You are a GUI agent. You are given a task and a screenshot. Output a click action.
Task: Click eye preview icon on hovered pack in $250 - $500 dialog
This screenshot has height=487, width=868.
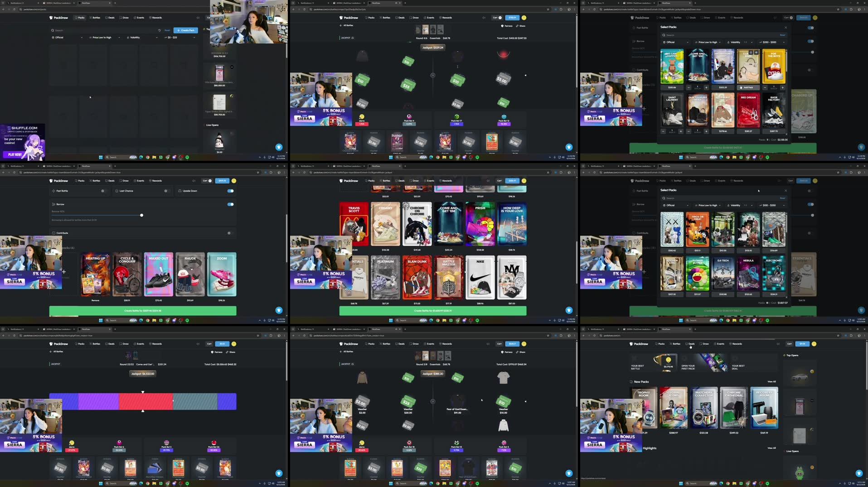[x=756, y=52]
